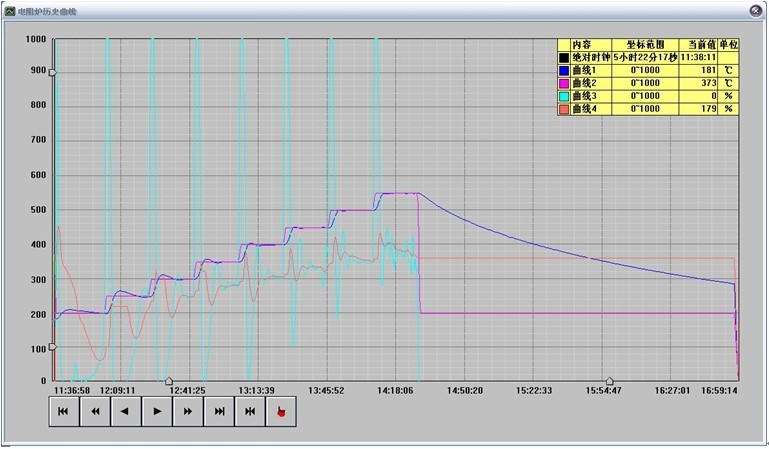This screenshot has width=769, height=449.
Task: Click the cyan swatch for 曲线3
Action: click(563, 96)
